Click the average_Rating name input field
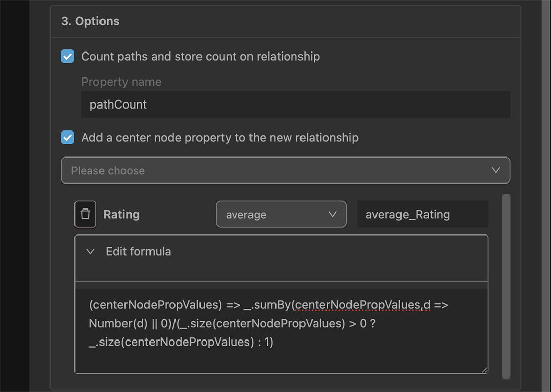The height and width of the screenshot is (392, 551). pyautogui.click(x=422, y=214)
